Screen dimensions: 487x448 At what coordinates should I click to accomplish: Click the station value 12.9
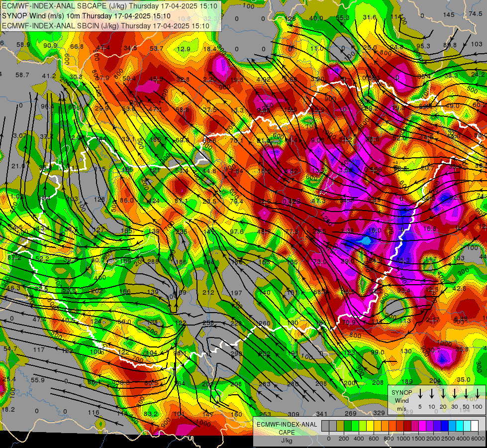pos(184,49)
